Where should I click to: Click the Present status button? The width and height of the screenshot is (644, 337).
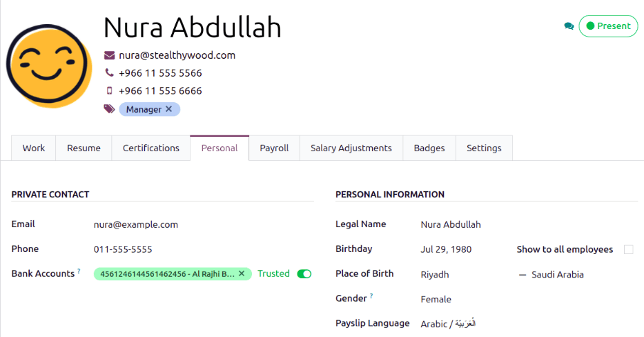pyautogui.click(x=608, y=26)
